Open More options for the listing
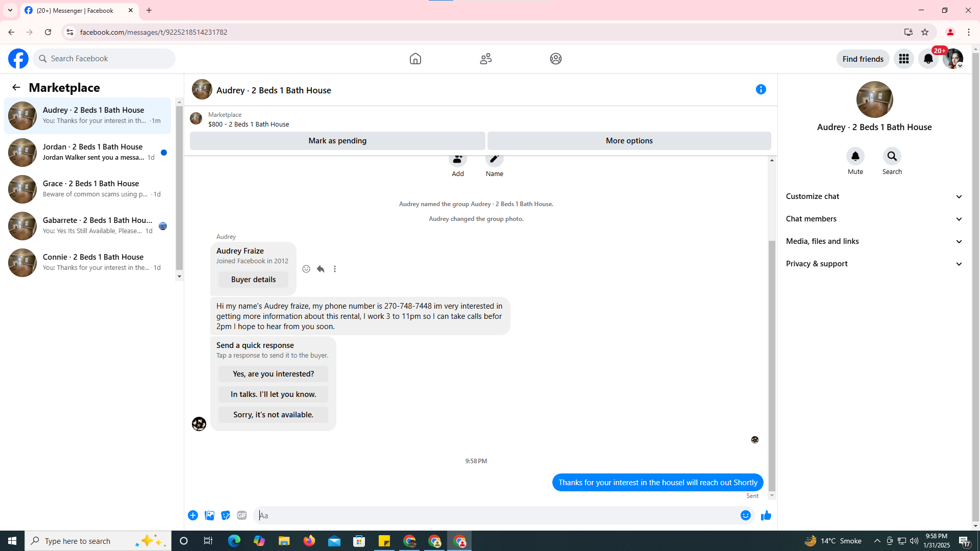Viewport: 980px width, 551px height. pyautogui.click(x=629, y=141)
